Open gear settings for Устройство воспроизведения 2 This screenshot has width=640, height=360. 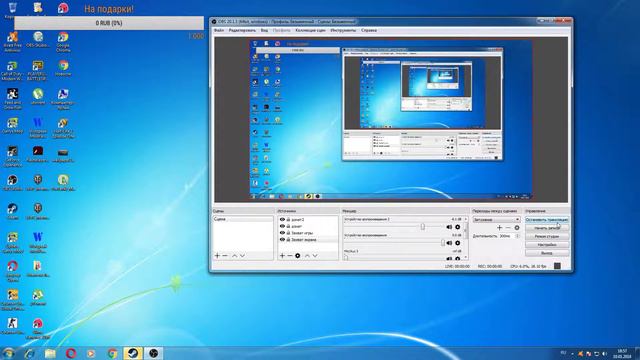[x=458, y=227]
